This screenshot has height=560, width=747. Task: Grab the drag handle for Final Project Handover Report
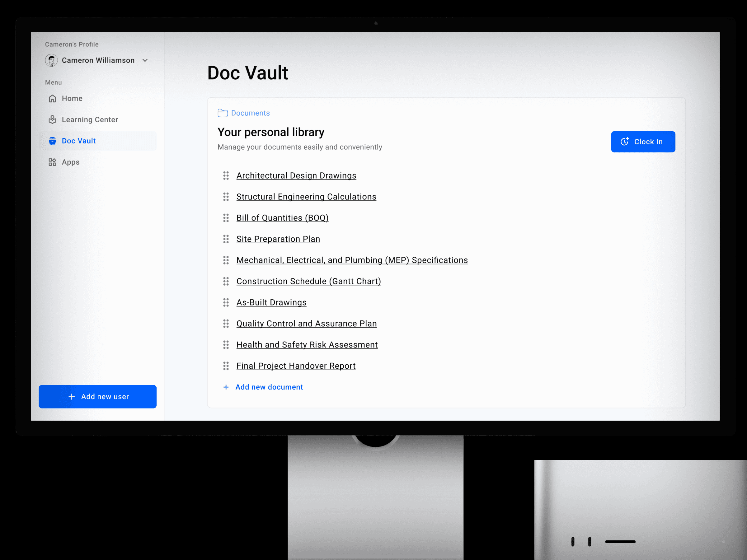(226, 366)
